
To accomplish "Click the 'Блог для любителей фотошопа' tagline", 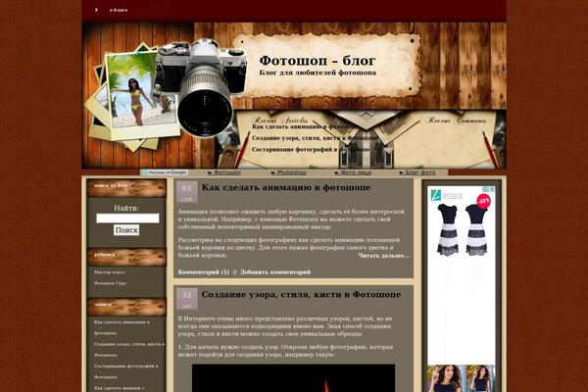I will pos(318,73).
